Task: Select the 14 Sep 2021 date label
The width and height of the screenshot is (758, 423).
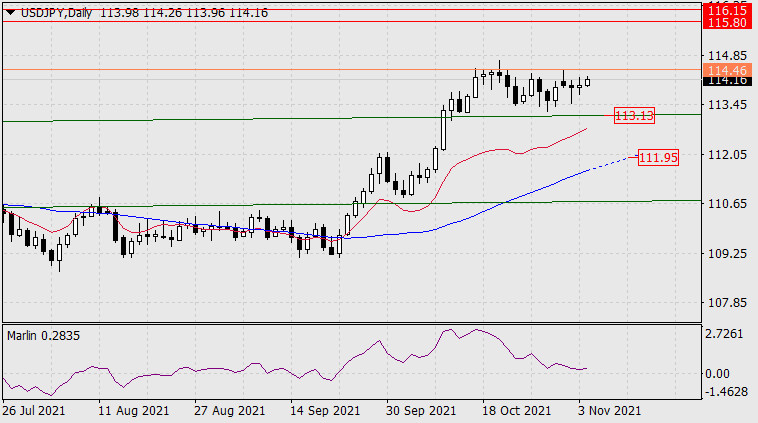Action: pos(325,411)
